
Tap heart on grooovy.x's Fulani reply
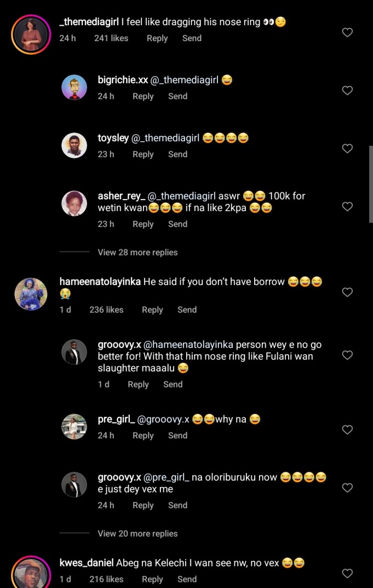(x=347, y=355)
